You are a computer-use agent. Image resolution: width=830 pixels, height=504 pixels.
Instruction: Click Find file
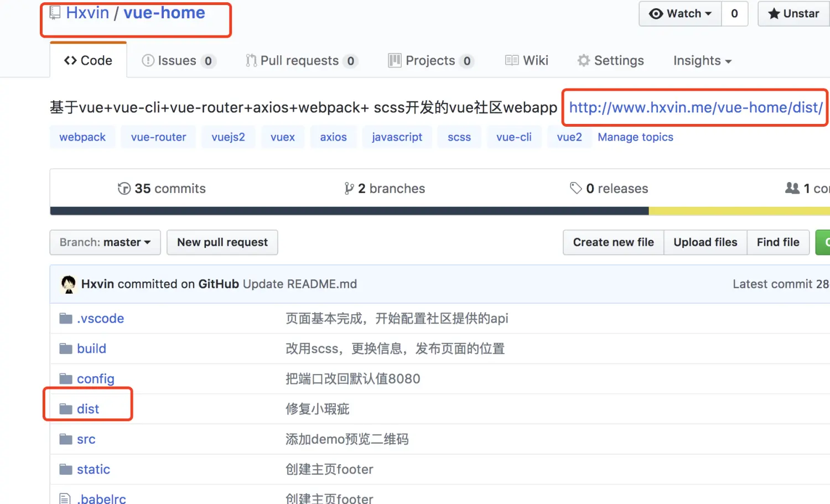[x=778, y=242]
